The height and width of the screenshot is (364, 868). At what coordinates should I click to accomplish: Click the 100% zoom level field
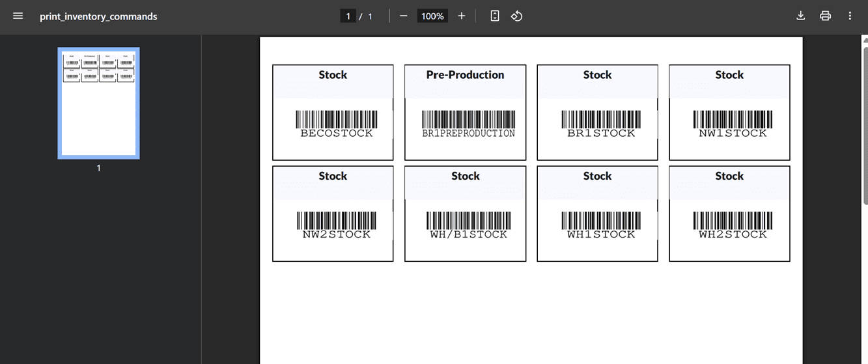[432, 16]
